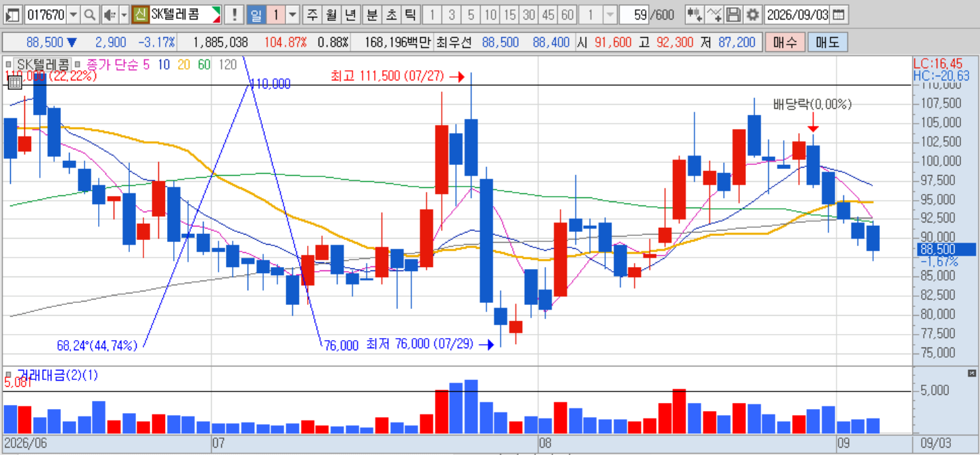This screenshot has height=455, width=980.
Task: Switch to 틱 tick chart period
Action: [x=411, y=14]
